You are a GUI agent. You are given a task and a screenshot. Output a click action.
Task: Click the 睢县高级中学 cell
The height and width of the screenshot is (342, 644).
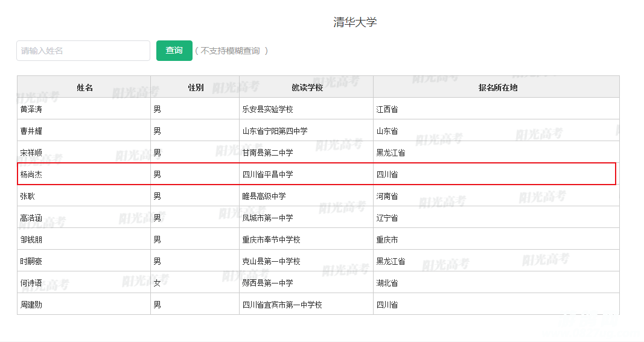coord(264,196)
